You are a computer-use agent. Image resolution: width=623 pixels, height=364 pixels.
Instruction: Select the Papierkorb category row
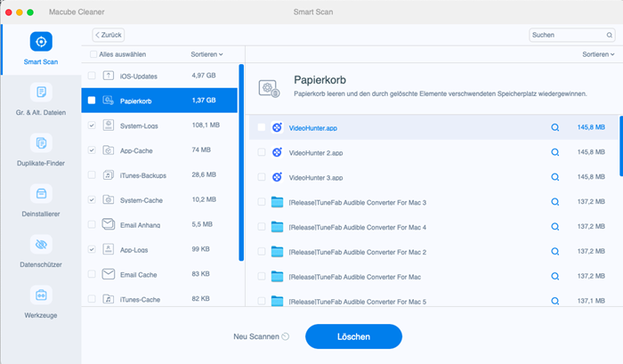(159, 101)
